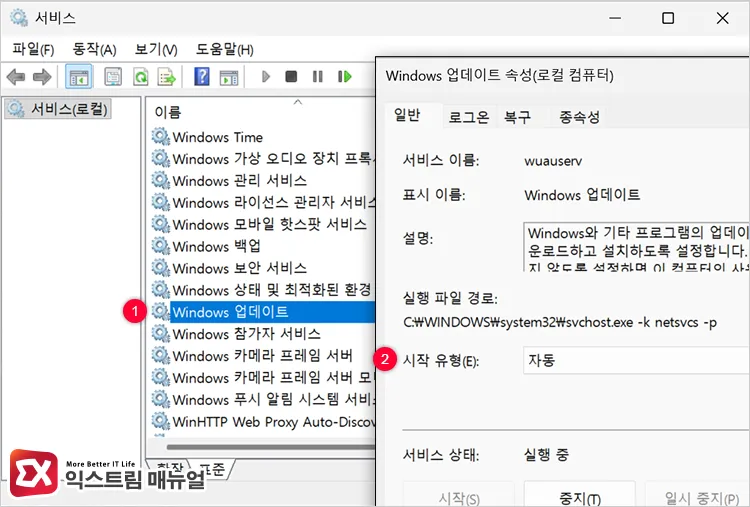Image resolution: width=750 pixels, height=507 pixels.
Task: Click the 시작(S) button
Action: tap(459, 495)
